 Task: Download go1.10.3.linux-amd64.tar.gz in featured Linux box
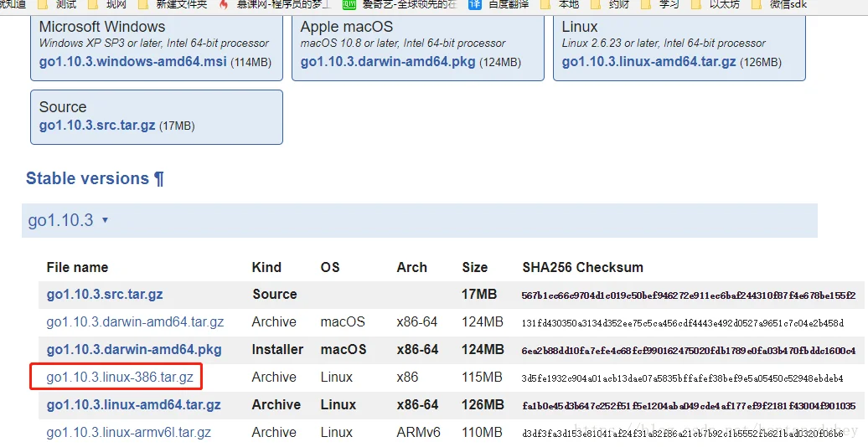[x=648, y=62]
